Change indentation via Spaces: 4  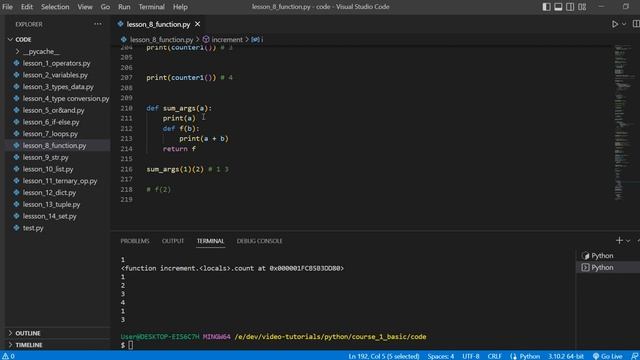(x=440, y=356)
